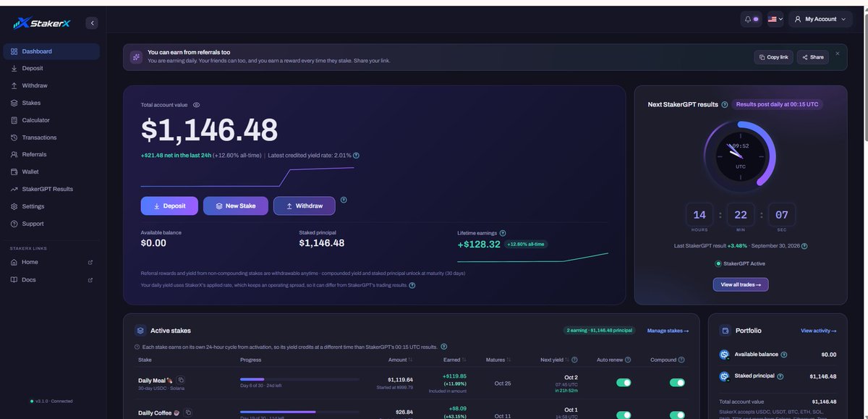Expand the My Account menu
Screen dimensions: 868x419
coord(820,20)
